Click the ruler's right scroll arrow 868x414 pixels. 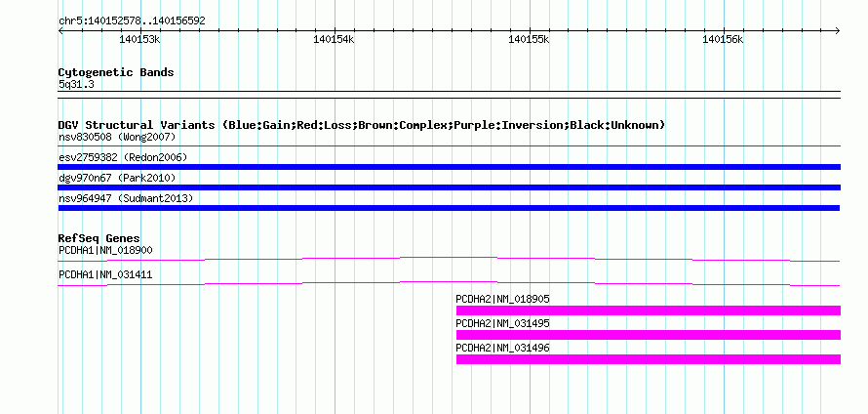(x=838, y=30)
